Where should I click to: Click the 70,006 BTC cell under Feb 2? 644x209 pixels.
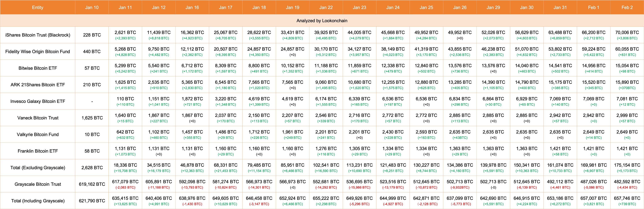point(627,35)
